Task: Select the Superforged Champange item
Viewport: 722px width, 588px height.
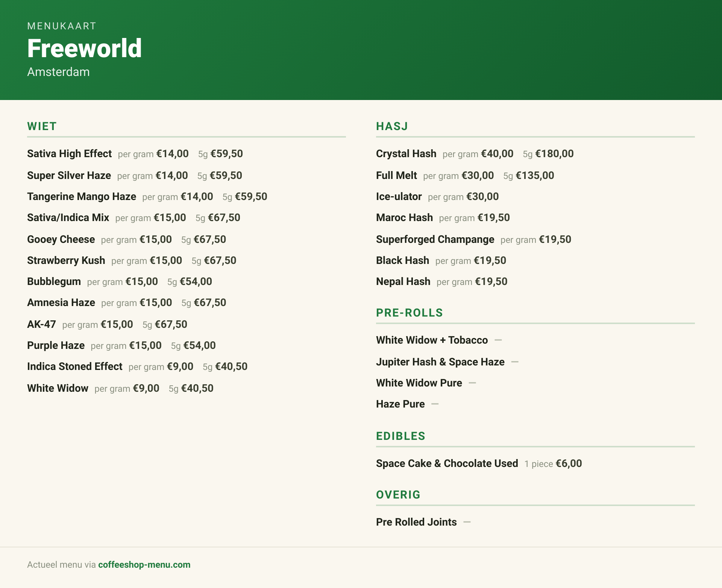Action: [435, 239]
